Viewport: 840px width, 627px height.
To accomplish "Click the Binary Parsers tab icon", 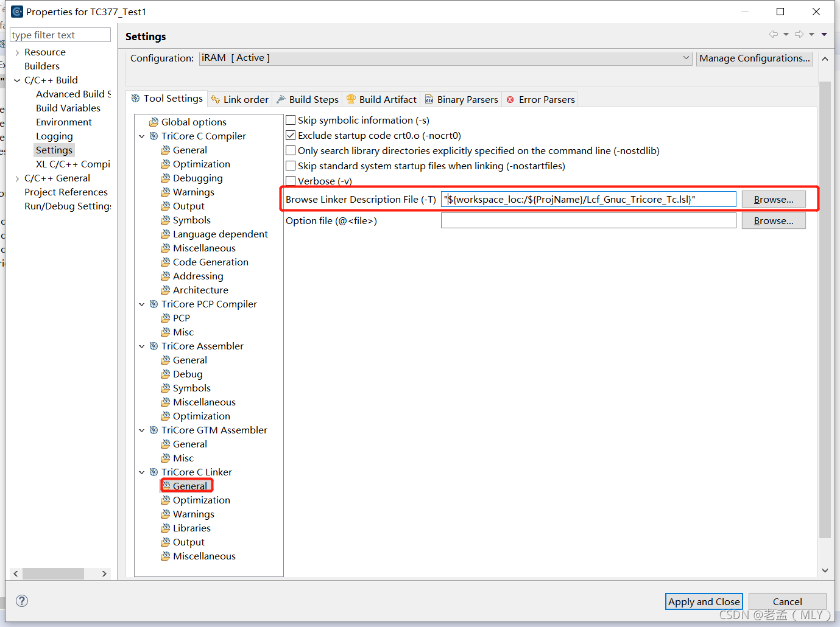I will click(429, 99).
